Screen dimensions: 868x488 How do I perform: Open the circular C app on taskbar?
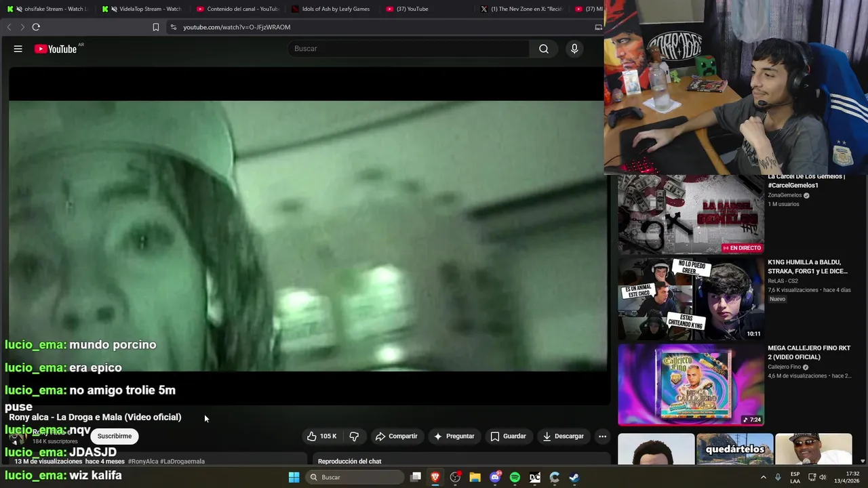click(x=554, y=477)
